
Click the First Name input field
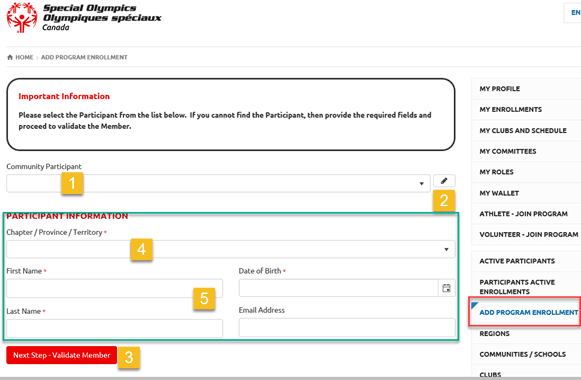click(114, 288)
